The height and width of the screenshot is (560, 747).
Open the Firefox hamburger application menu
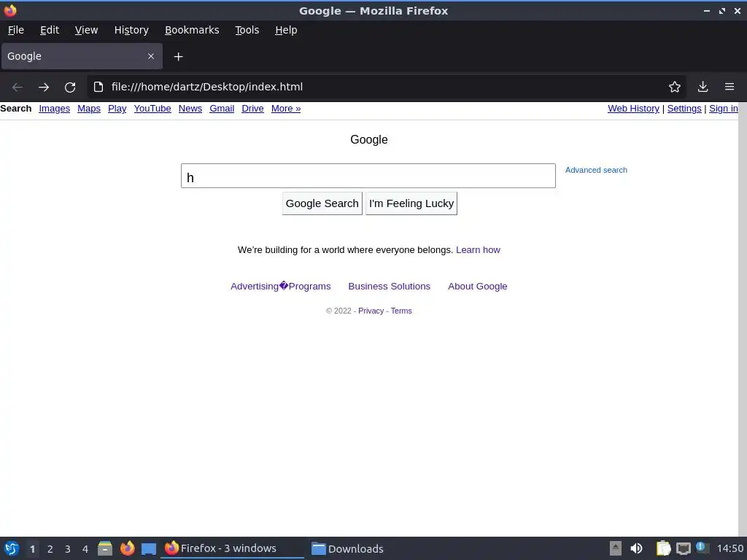point(729,87)
